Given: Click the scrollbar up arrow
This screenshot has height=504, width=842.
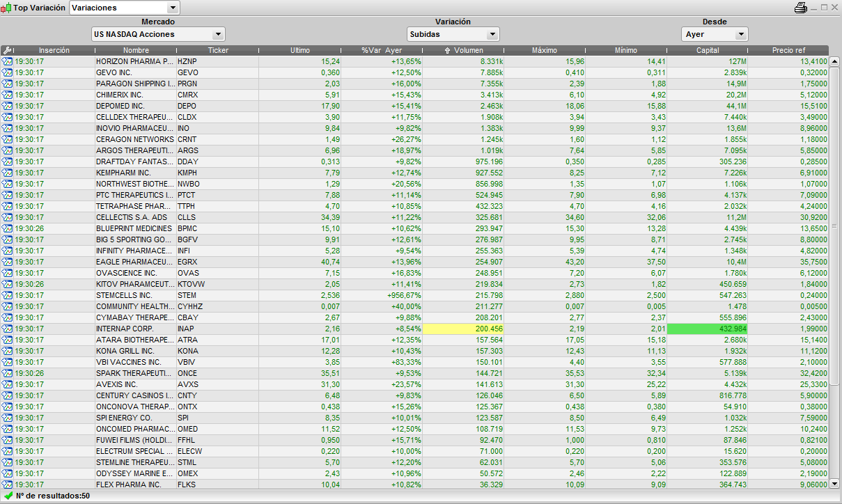Looking at the screenshot, I should [834, 61].
